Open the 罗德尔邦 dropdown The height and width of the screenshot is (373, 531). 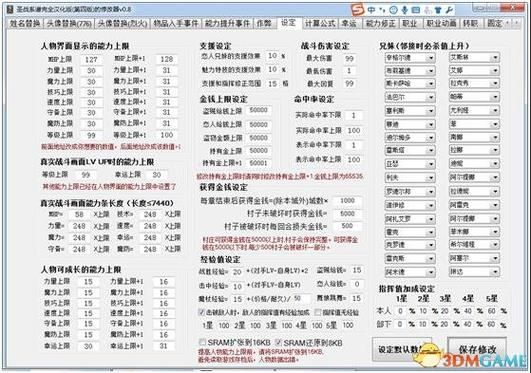410,191
